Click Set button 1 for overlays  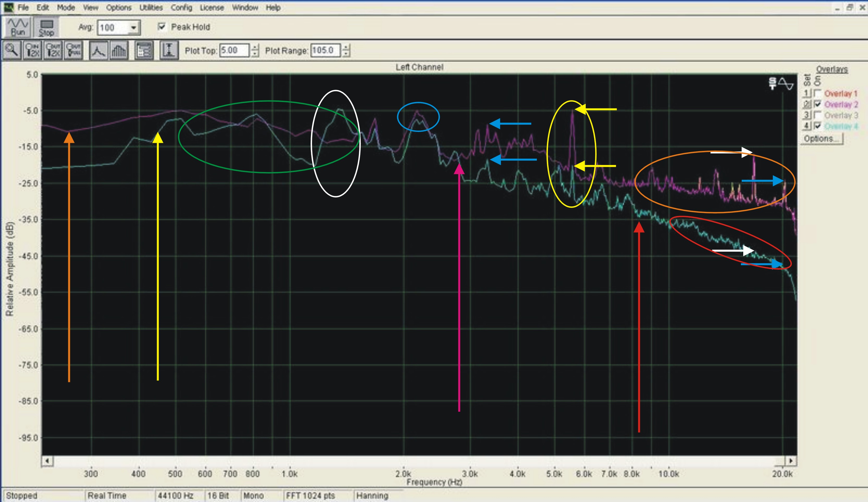coord(807,93)
